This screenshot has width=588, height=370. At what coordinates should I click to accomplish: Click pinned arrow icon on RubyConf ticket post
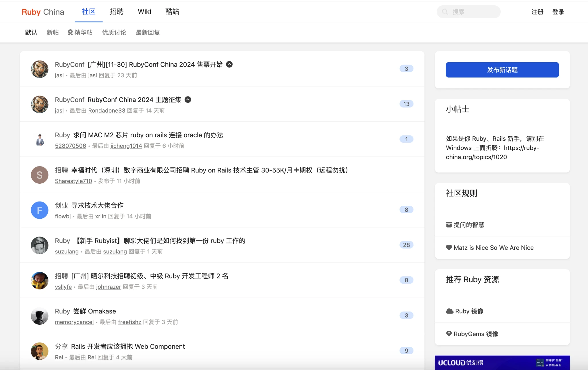click(x=229, y=64)
